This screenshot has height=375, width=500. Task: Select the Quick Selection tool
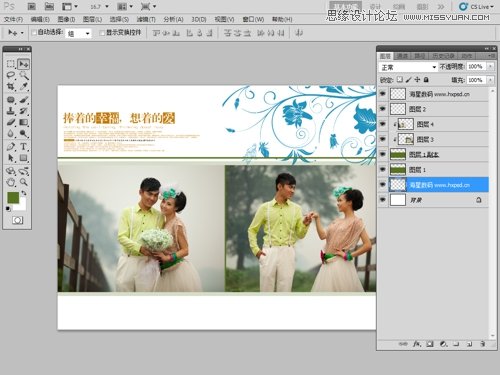(x=23, y=75)
